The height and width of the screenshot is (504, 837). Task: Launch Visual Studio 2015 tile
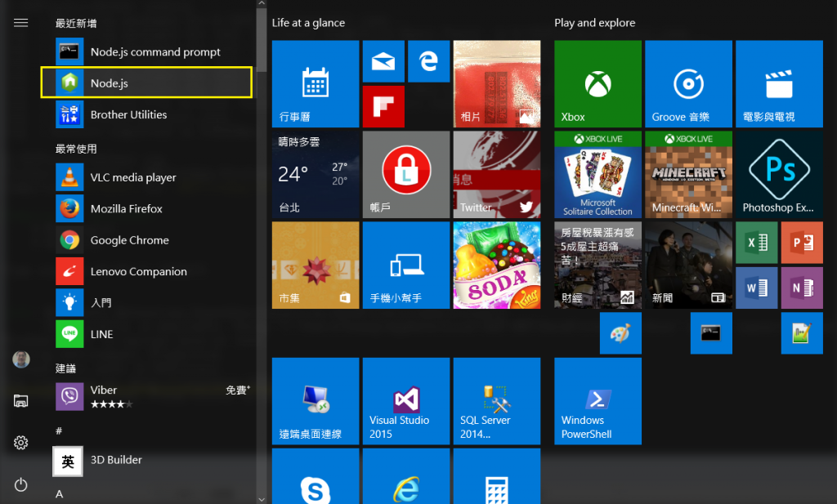406,401
